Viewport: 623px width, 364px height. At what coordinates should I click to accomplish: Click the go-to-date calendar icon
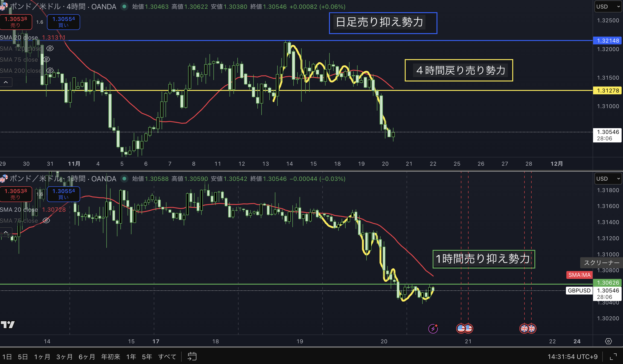(x=192, y=356)
